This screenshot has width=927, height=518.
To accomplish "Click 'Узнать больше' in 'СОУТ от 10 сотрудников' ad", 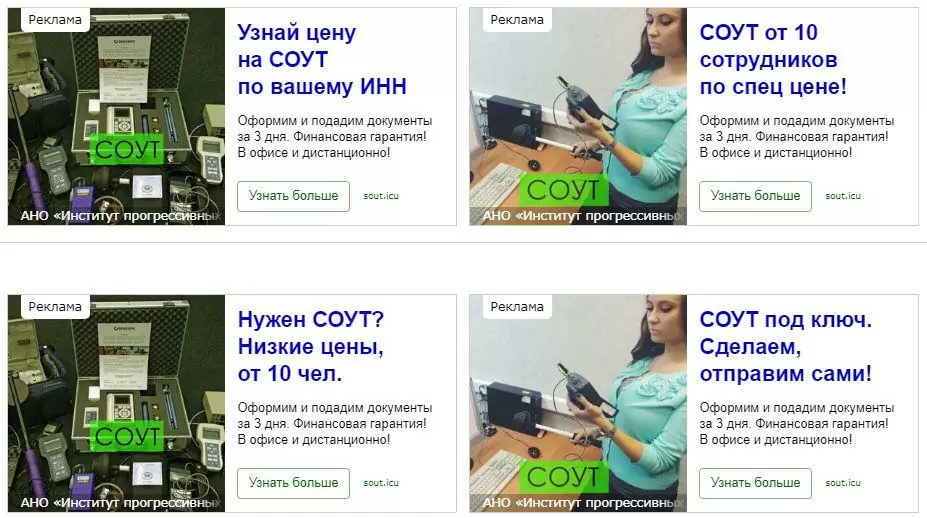I will tap(755, 196).
